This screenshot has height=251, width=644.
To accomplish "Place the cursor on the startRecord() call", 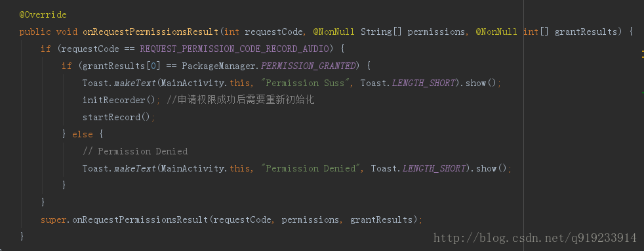I will (117, 117).
